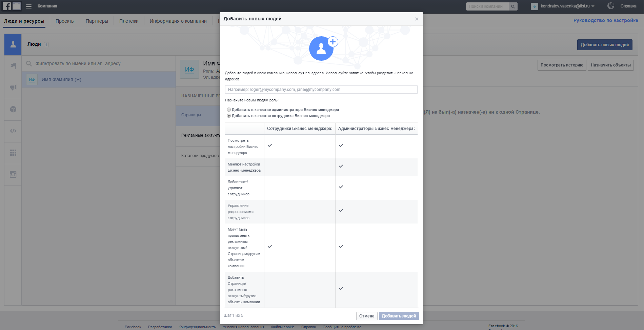Click Посмотреть историю button
The width and height of the screenshot is (644, 330).
tap(562, 65)
